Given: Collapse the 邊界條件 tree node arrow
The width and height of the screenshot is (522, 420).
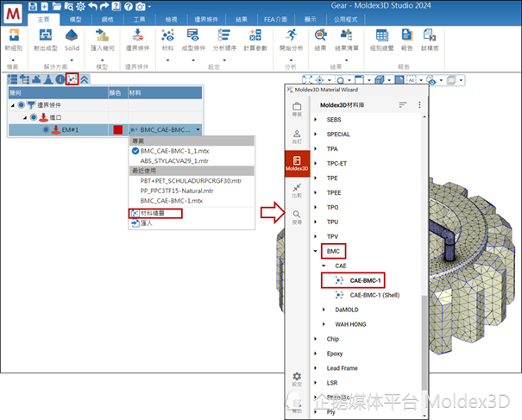Looking at the screenshot, I should (x=13, y=105).
